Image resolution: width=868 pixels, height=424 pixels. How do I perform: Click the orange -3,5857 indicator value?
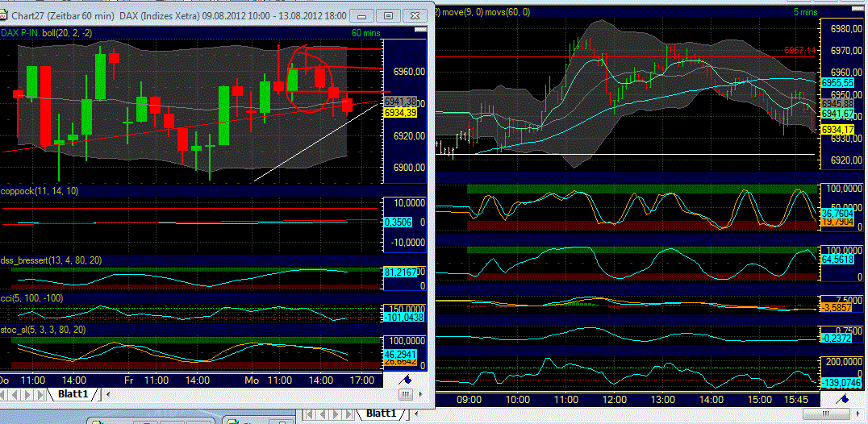coord(837,306)
